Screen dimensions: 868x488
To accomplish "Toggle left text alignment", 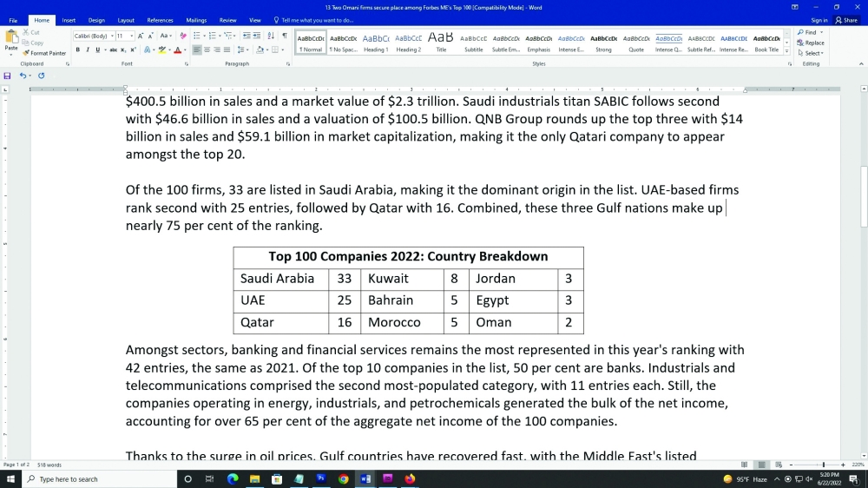I will click(x=197, y=49).
